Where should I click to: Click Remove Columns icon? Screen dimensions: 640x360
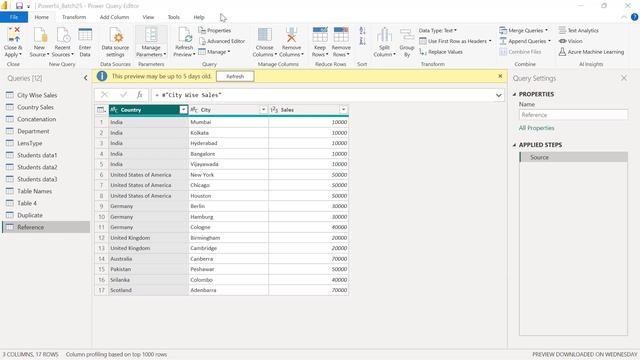291,35
